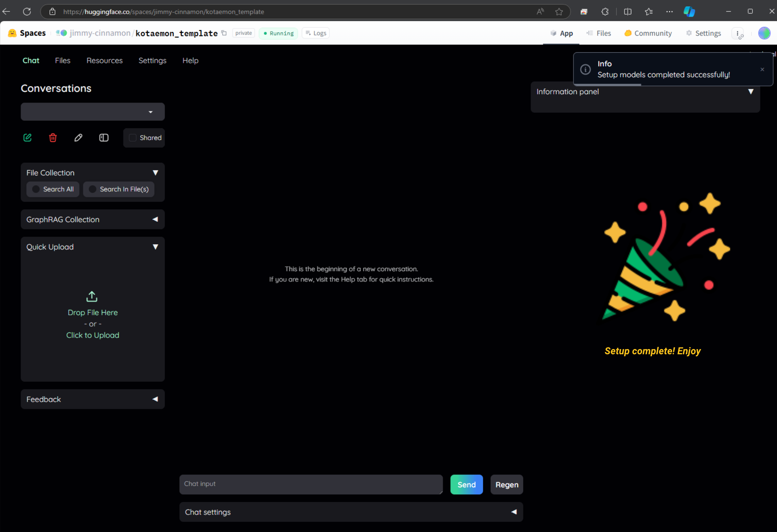Open the space Logs
This screenshot has width=777, height=532.
[316, 33]
